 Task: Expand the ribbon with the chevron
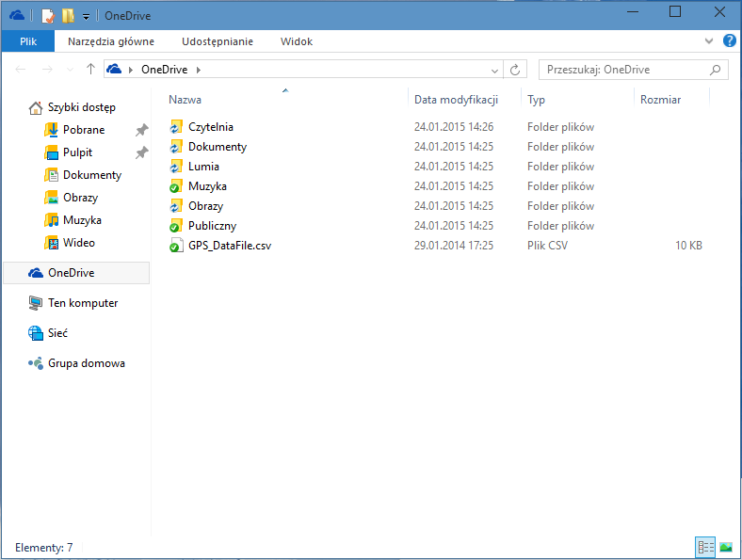pos(709,41)
